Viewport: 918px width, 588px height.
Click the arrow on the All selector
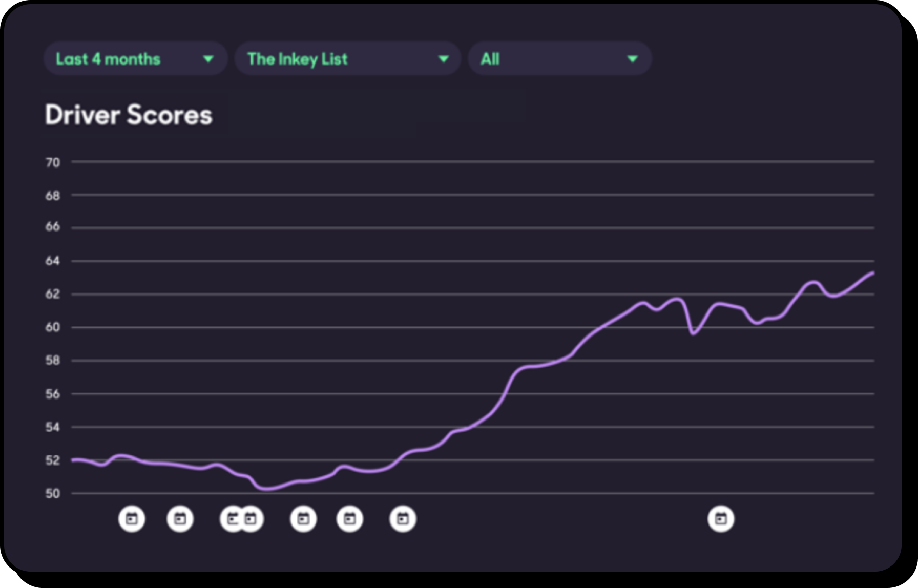pos(633,59)
